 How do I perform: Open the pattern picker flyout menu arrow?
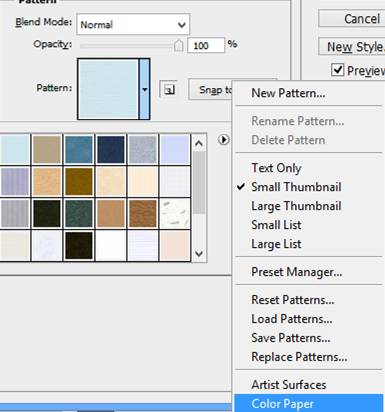point(224,140)
